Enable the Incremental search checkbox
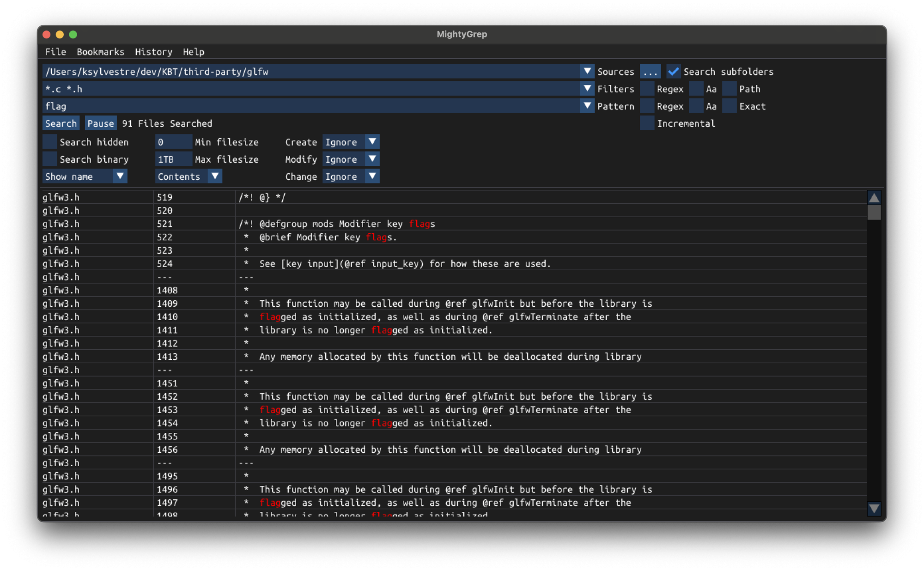Image resolution: width=924 pixels, height=571 pixels. [647, 123]
